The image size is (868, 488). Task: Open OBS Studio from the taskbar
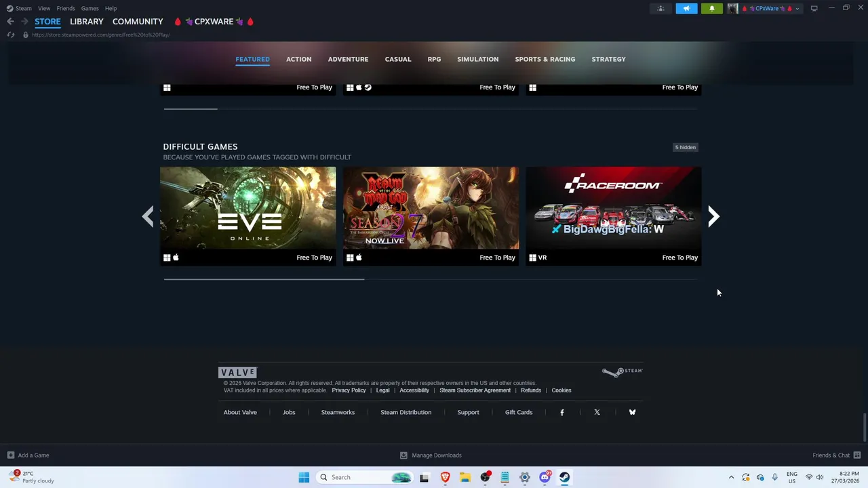485,477
